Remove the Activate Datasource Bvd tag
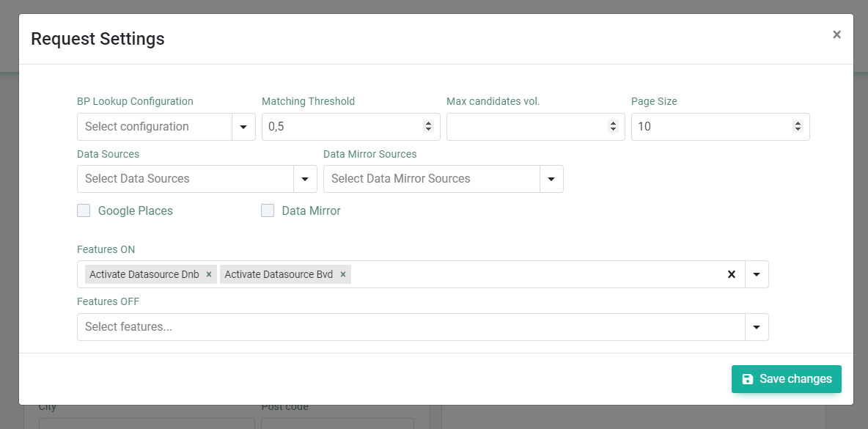Image resolution: width=868 pixels, height=429 pixels. pyautogui.click(x=342, y=274)
